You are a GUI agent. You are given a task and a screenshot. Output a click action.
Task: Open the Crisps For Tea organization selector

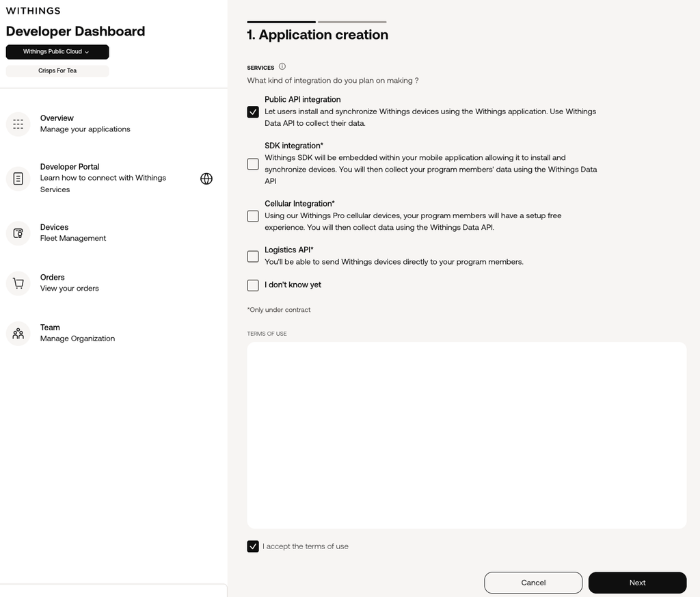pyautogui.click(x=57, y=71)
